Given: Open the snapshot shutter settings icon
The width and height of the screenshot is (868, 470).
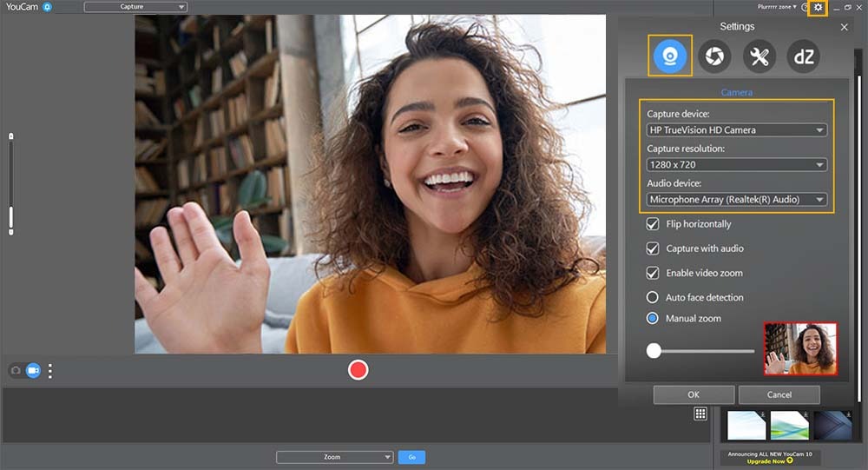Looking at the screenshot, I should [x=714, y=56].
